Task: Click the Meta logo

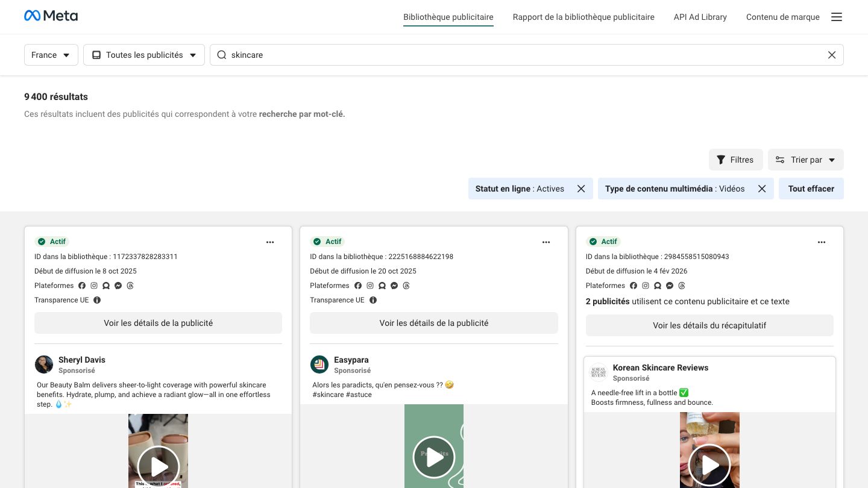Action: pyautogui.click(x=51, y=16)
